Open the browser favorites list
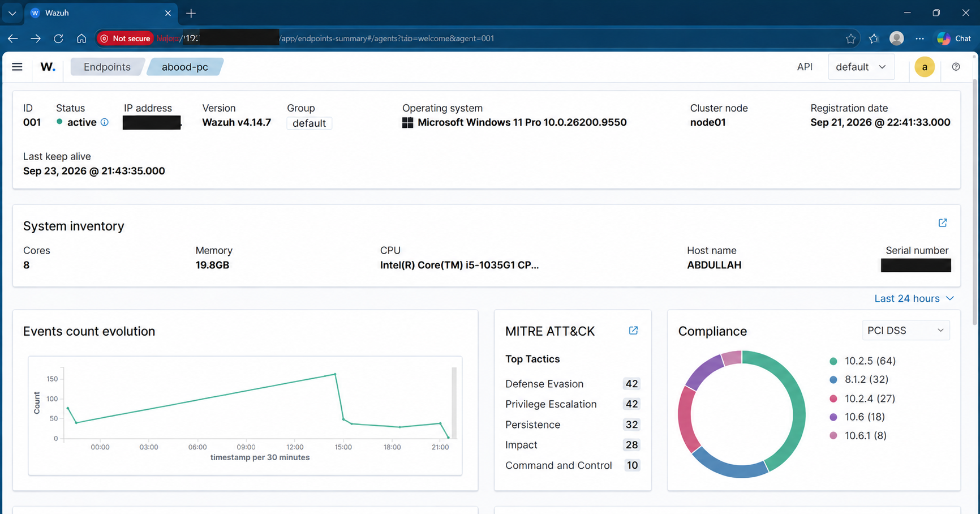980x514 pixels. pos(874,38)
